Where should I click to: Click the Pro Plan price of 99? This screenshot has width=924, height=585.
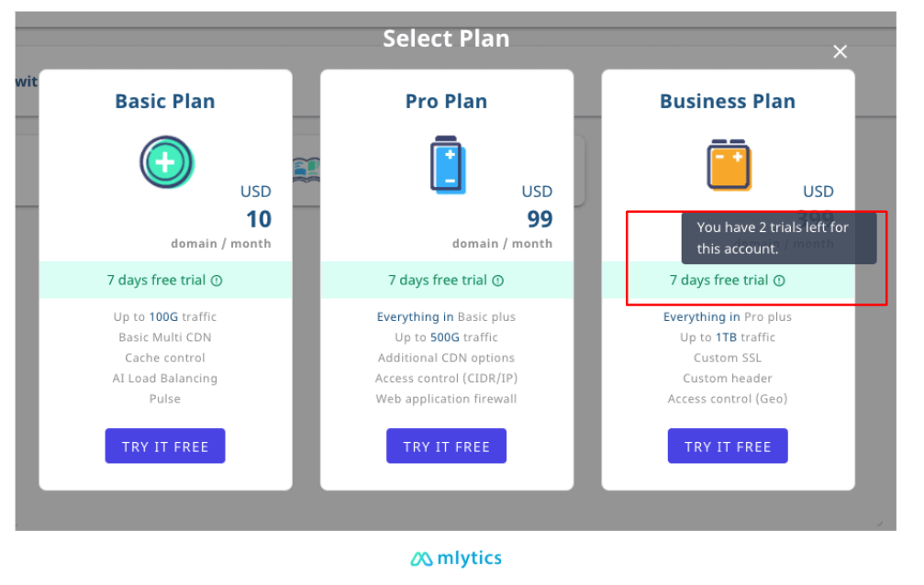click(x=540, y=219)
